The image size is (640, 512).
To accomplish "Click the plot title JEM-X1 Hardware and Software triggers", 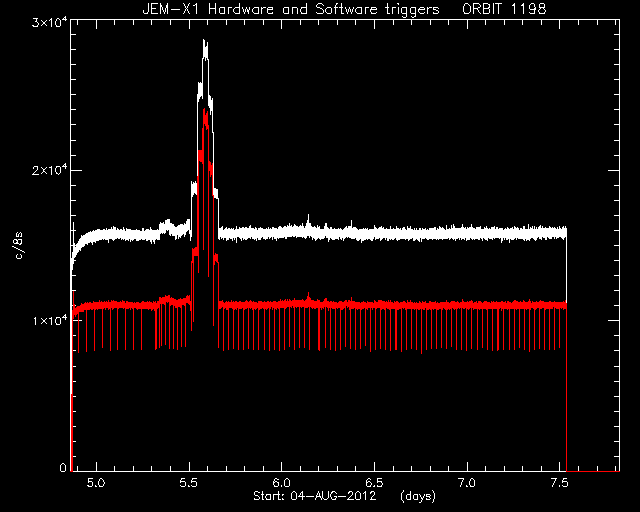I will point(291,9).
